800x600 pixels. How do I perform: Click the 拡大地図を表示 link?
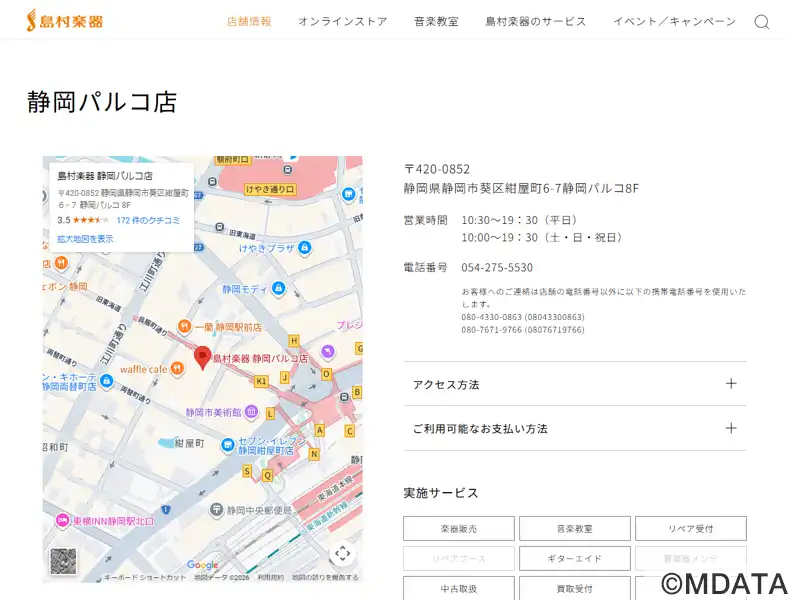coord(85,239)
